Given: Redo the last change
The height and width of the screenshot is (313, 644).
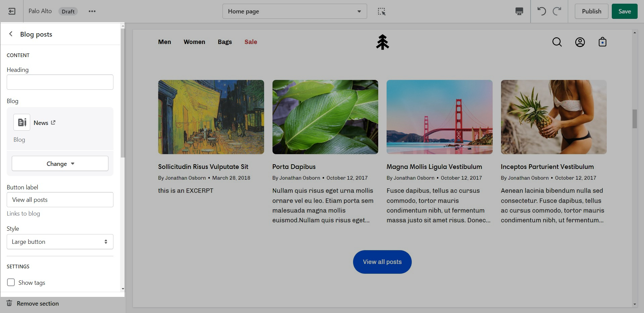Looking at the screenshot, I should (557, 11).
